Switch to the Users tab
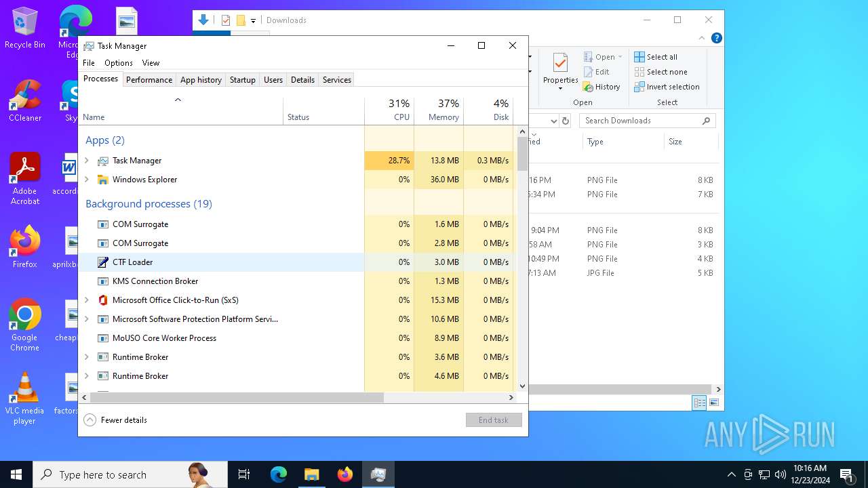 pos(273,80)
